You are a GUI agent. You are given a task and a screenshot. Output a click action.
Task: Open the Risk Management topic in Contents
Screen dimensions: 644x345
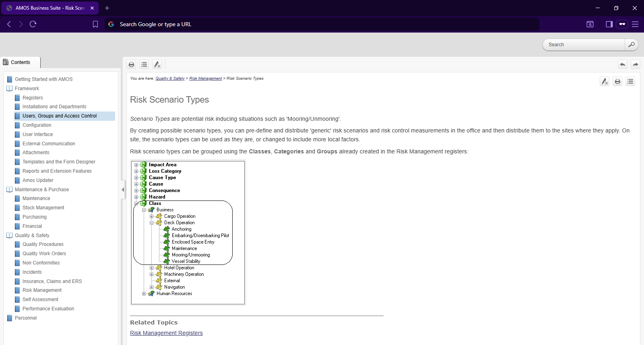[42, 290]
